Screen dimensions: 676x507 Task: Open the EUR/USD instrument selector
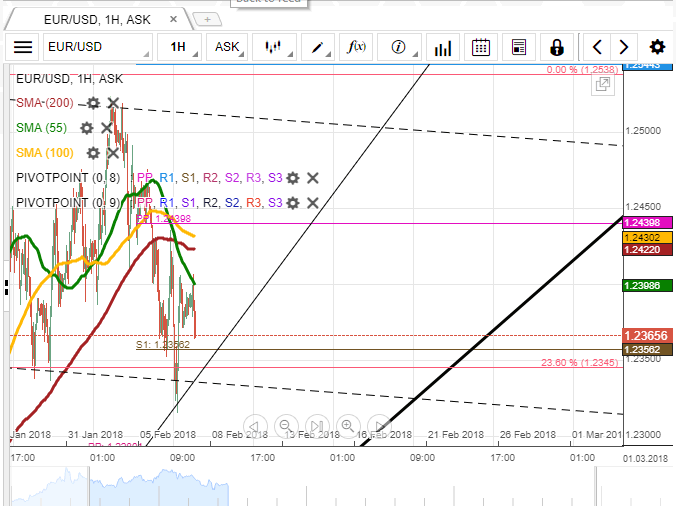[x=98, y=47]
